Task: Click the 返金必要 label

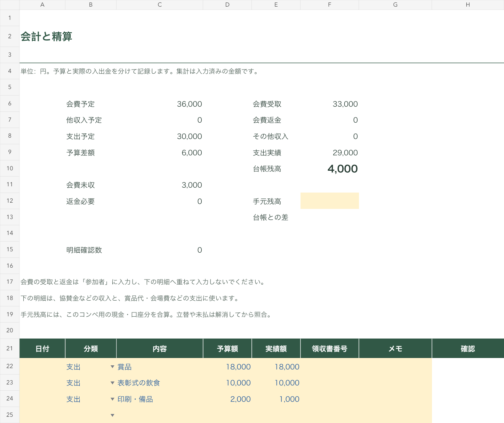Action: (80, 201)
